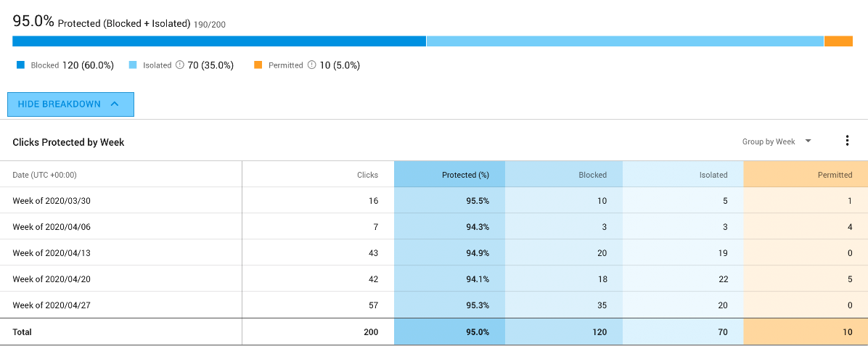Click the Group by Week dropdown arrow

pyautogui.click(x=808, y=141)
